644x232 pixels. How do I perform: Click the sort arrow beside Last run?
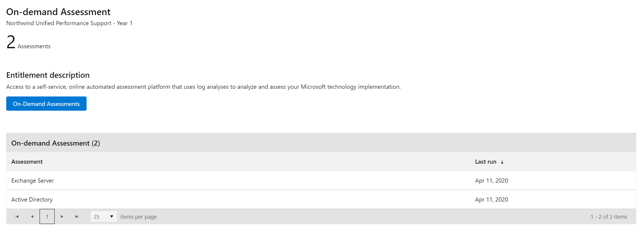click(x=502, y=162)
